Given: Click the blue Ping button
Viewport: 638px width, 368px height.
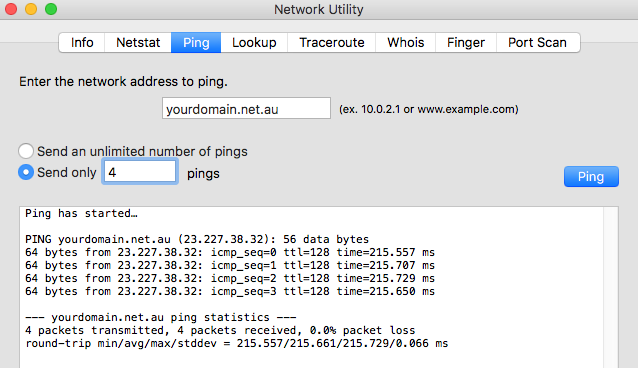Looking at the screenshot, I should 591,177.
